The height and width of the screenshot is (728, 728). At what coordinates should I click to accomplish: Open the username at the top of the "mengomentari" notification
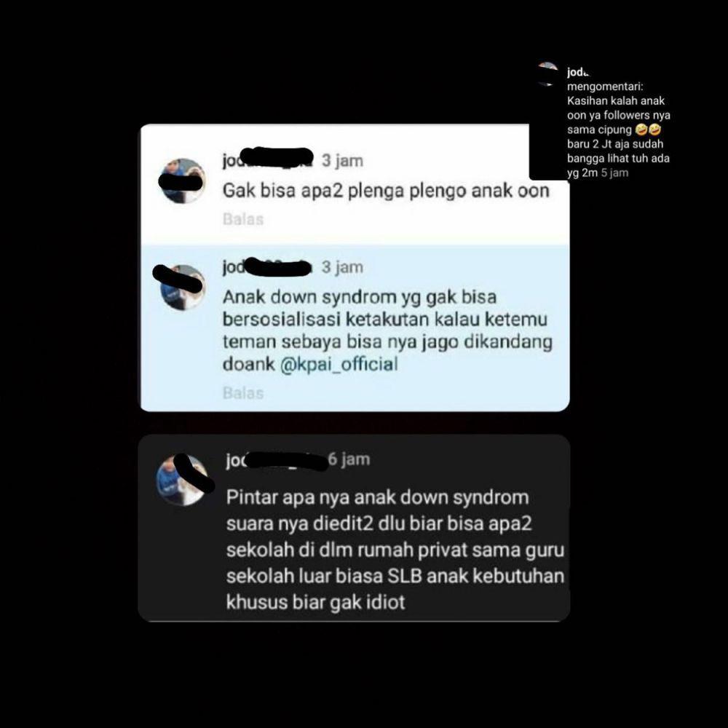coord(578,72)
